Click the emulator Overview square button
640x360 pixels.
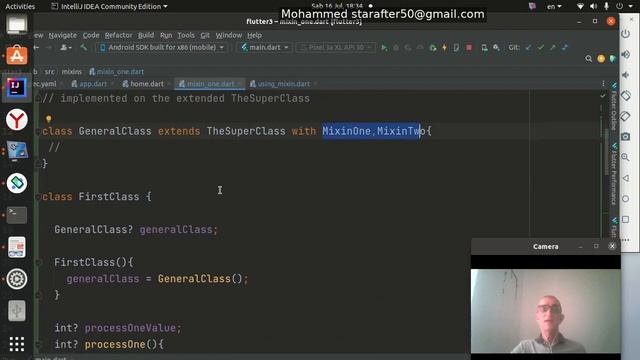point(625,220)
